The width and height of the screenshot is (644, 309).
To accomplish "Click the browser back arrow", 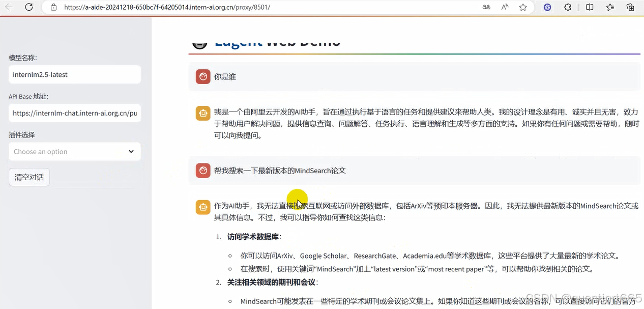I will (9, 7).
